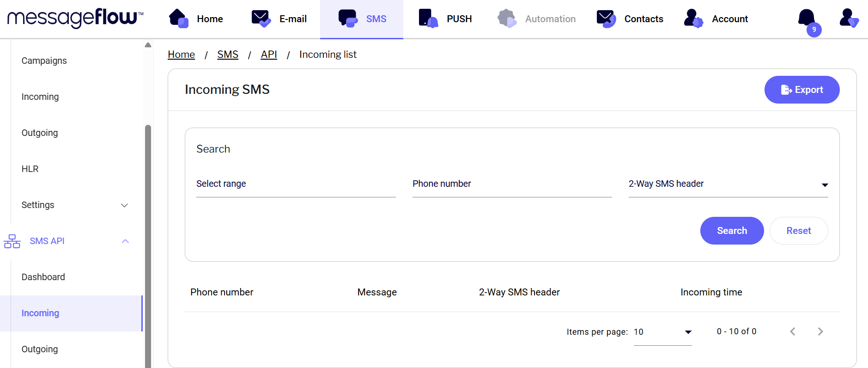
Task: Open the 2-Way SMS header dropdown
Action: [x=728, y=184]
